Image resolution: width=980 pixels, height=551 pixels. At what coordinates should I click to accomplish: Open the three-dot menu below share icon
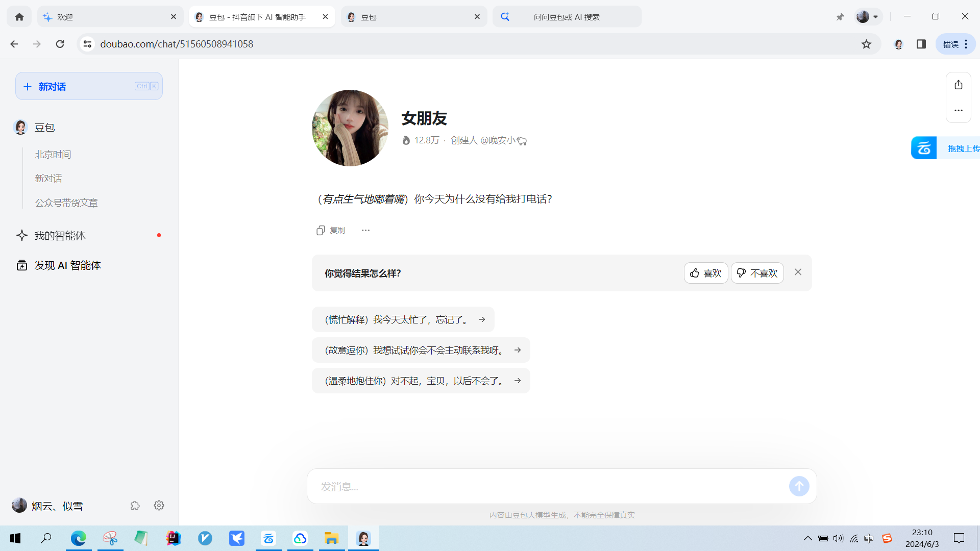click(958, 110)
